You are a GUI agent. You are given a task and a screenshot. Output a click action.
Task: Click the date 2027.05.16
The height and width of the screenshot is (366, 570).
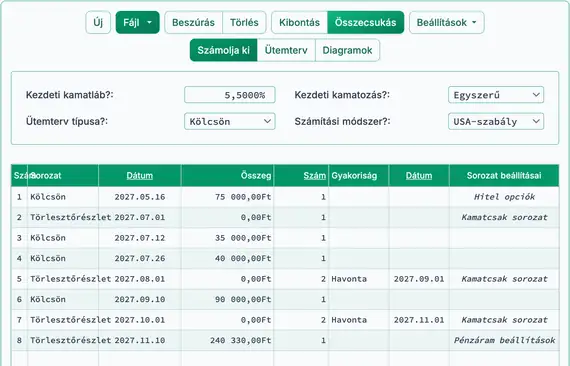click(x=140, y=197)
